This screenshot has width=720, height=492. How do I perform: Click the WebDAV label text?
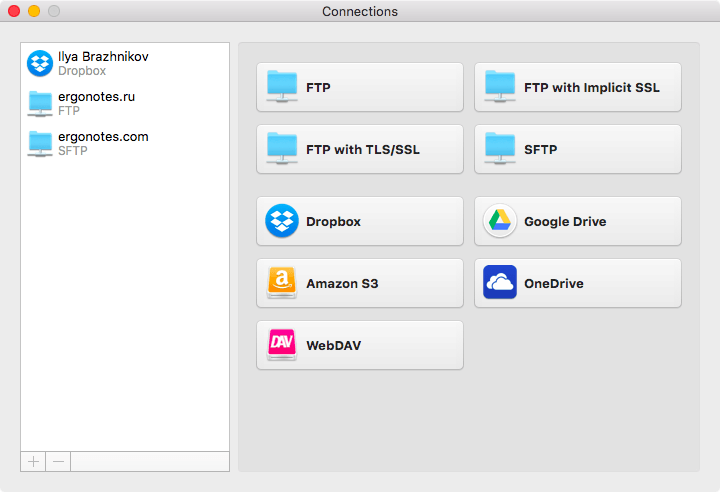tap(334, 345)
